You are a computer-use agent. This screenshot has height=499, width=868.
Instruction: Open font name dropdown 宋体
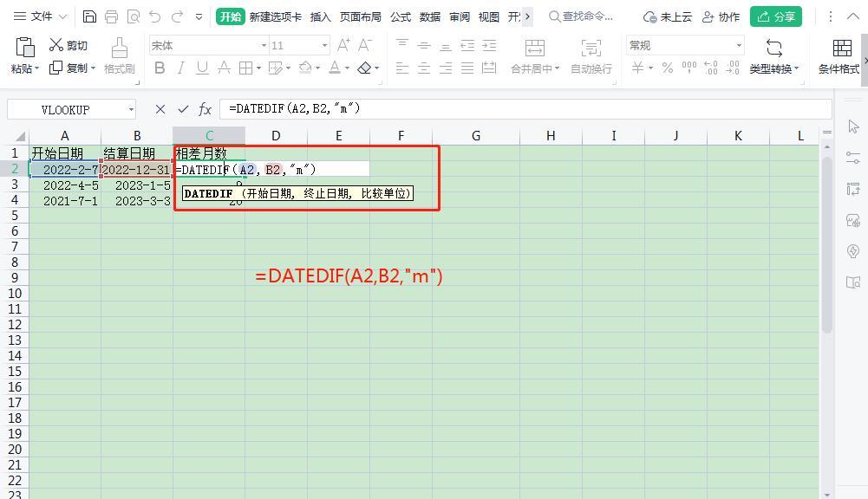pyautogui.click(x=264, y=45)
